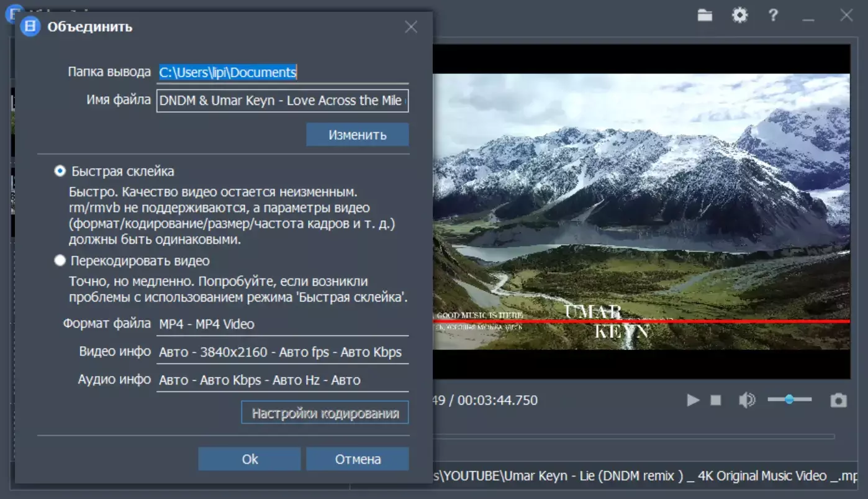Click the video preview image

(x=641, y=211)
